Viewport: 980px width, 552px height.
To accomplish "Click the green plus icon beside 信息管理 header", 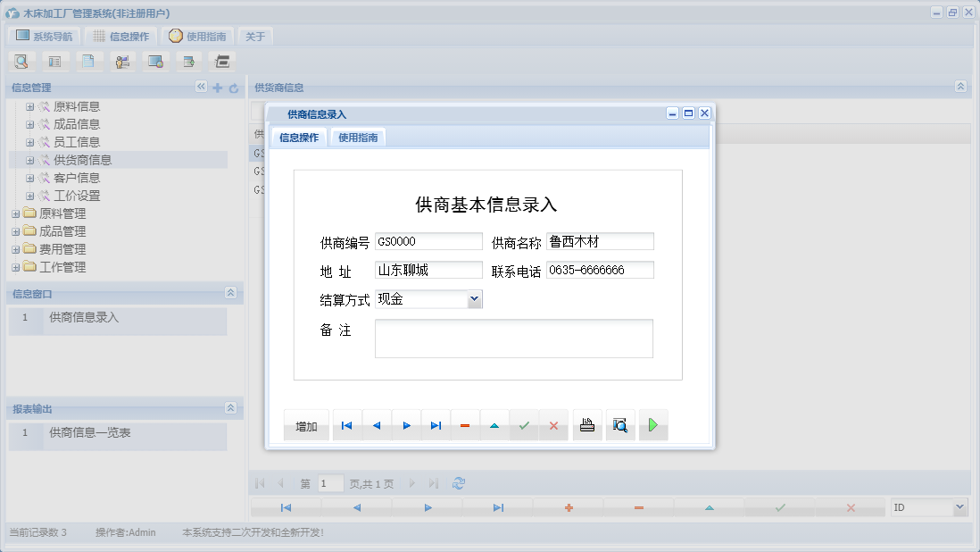I will [217, 87].
